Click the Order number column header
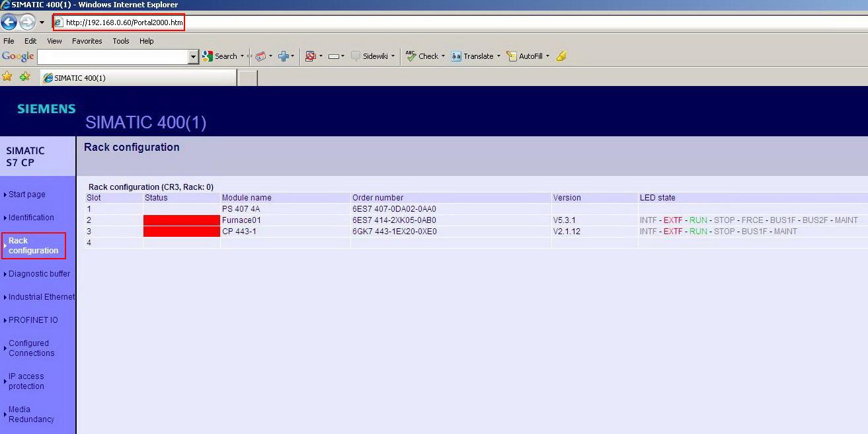 pyautogui.click(x=377, y=198)
